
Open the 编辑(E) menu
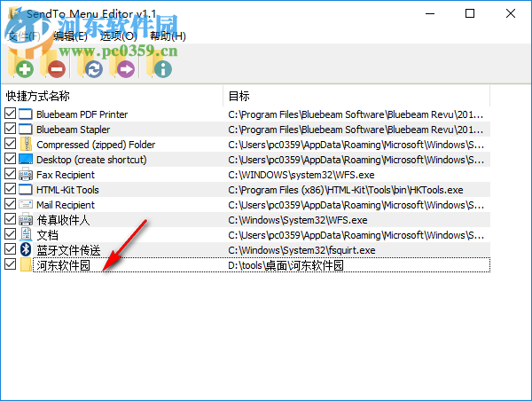[x=70, y=35]
